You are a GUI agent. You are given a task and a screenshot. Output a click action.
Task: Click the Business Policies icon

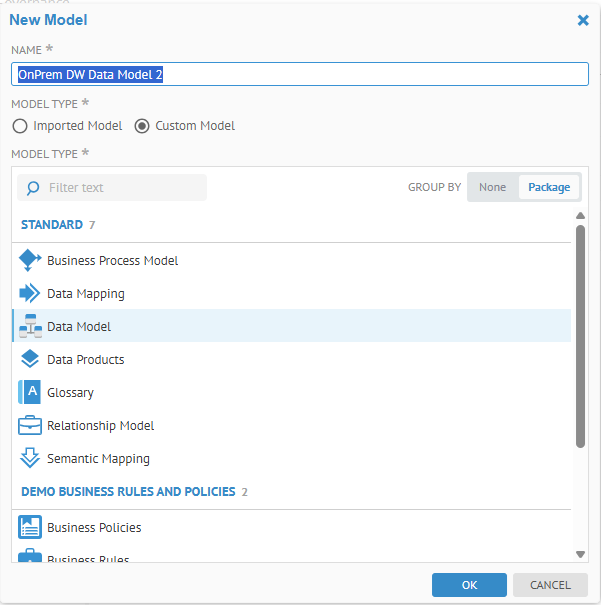point(30,528)
